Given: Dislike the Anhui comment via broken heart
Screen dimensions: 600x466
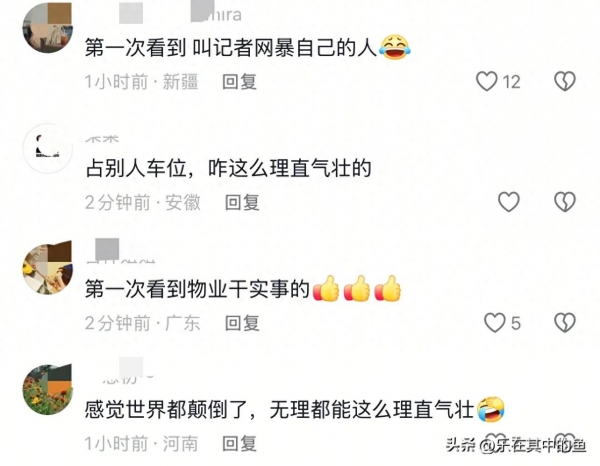Looking at the screenshot, I should [565, 202].
